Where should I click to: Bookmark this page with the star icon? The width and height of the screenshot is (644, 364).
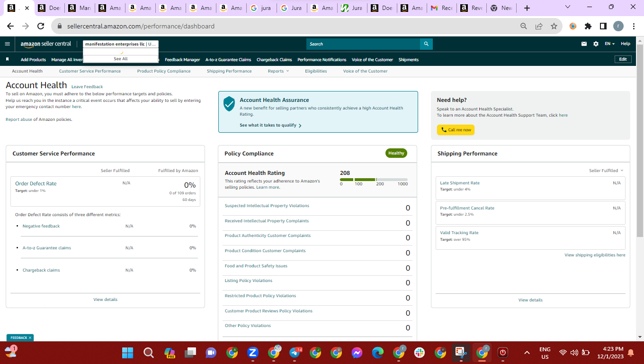click(x=554, y=26)
